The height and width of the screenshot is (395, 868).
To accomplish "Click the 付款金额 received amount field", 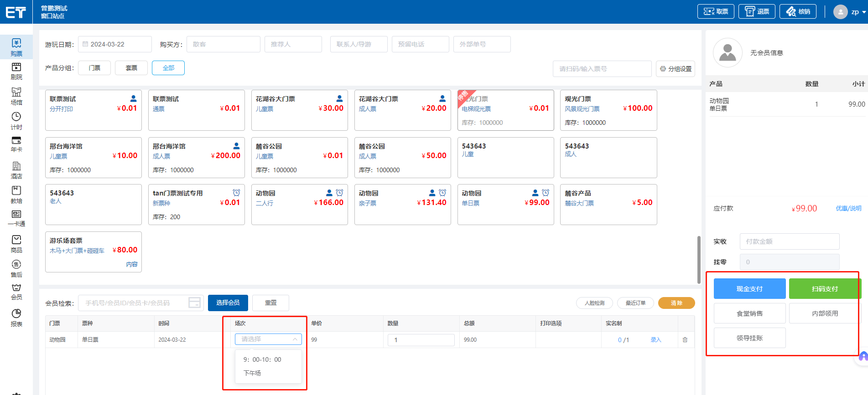I will click(789, 241).
